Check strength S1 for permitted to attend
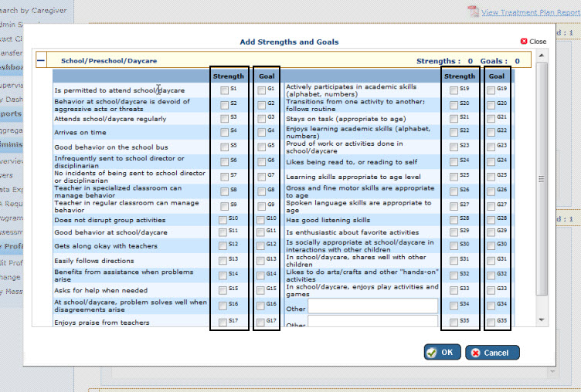This screenshot has width=581, height=392. click(224, 90)
